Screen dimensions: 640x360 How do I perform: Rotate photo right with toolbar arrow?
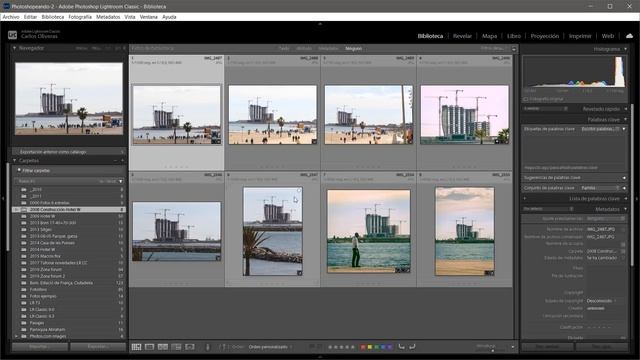pyautogui.click(x=412, y=347)
